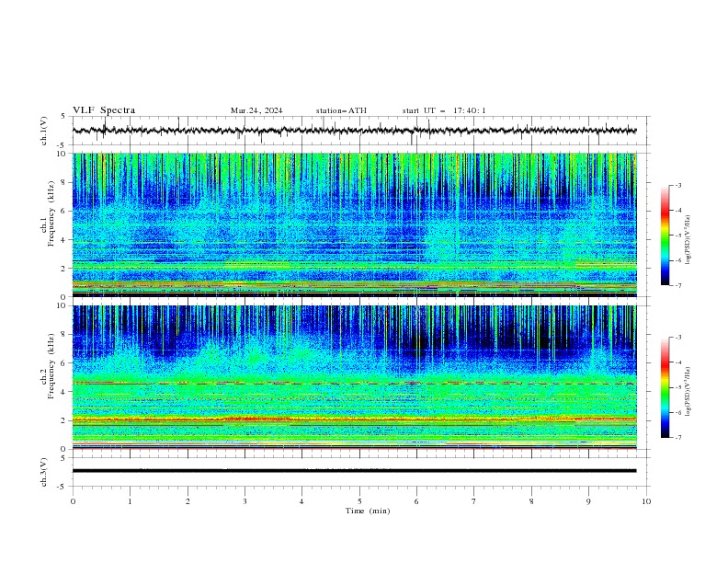Click the time axis tick label "1"
This screenshot has width=728, height=563.
click(130, 501)
